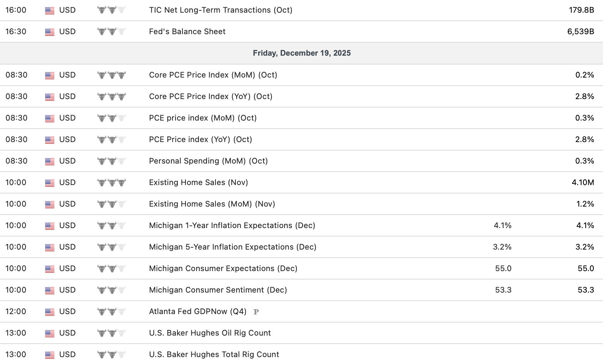Open Michigan 1-Year Inflation Expectations (Dec) link
Image resolution: width=603 pixels, height=364 pixels.
tap(232, 225)
